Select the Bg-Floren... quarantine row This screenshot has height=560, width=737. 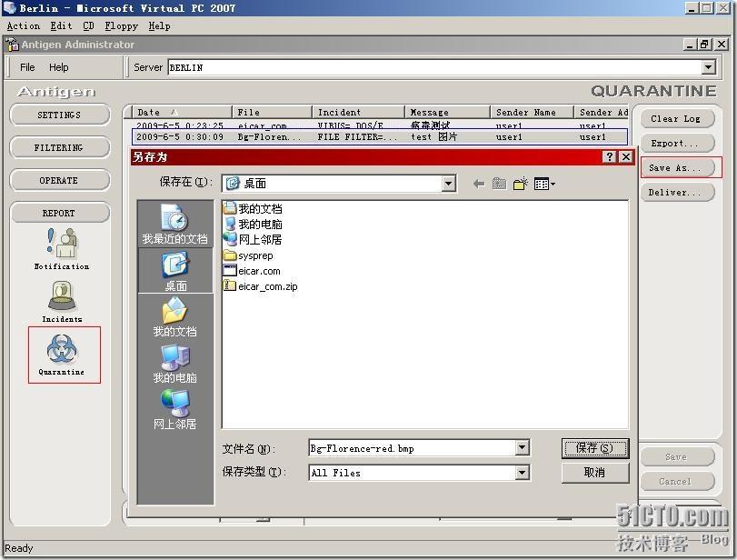380,137
